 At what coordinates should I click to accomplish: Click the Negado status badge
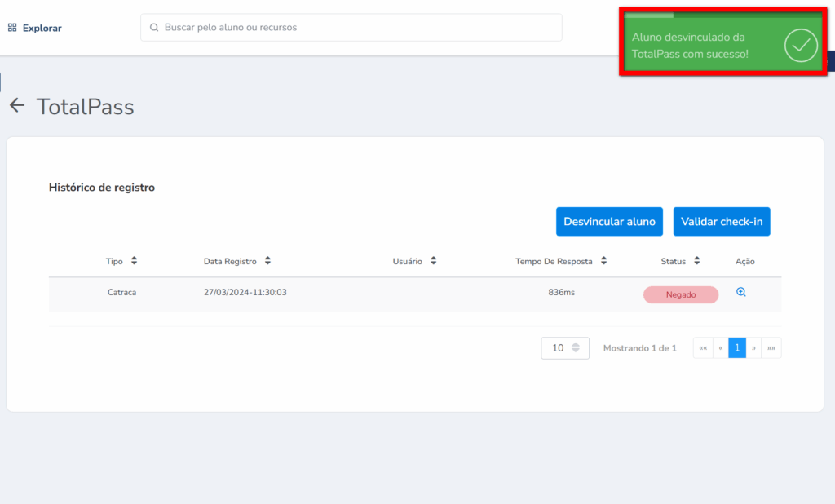point(681,295)
